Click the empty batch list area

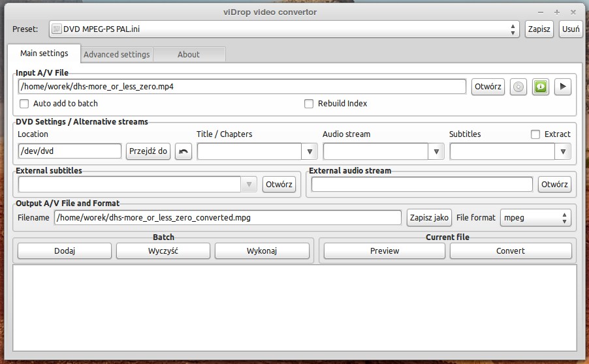click(295, 308)
